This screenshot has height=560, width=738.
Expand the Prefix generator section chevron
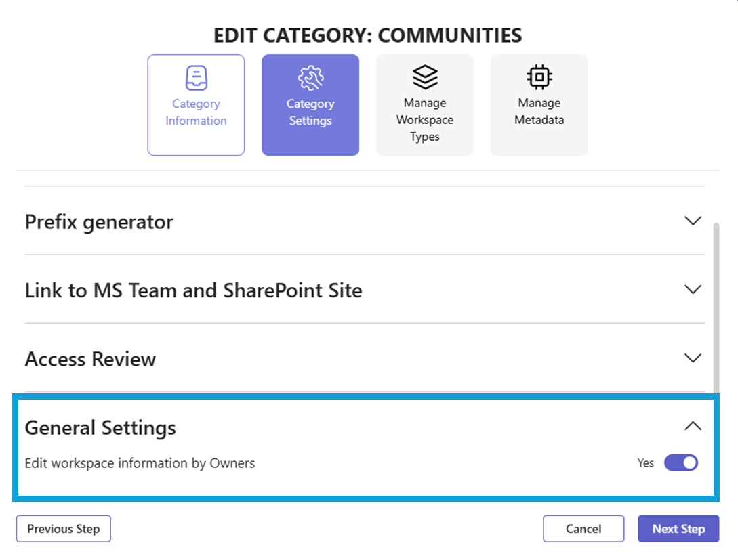click(x=693, y=221)
